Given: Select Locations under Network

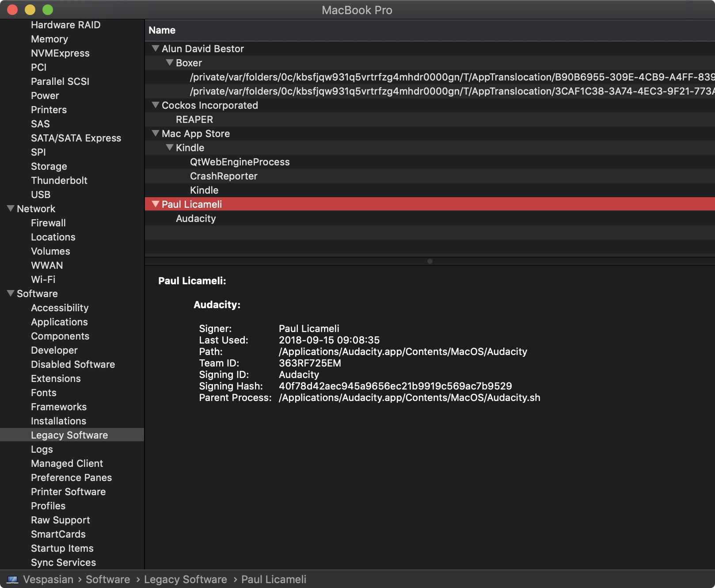Looking at the screenshot, I should tap(53, 237).
